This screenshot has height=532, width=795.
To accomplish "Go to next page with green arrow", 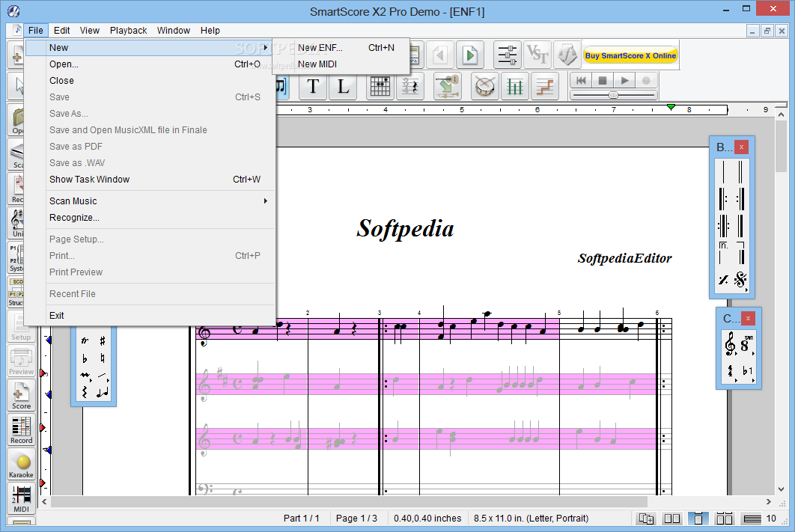I will [470, 55].
